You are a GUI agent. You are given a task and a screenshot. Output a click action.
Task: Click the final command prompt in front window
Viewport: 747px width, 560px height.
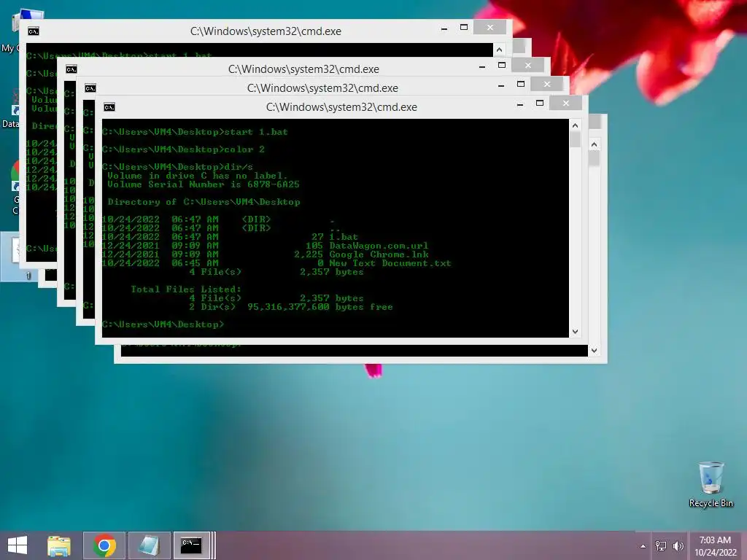tap(163, 324)
